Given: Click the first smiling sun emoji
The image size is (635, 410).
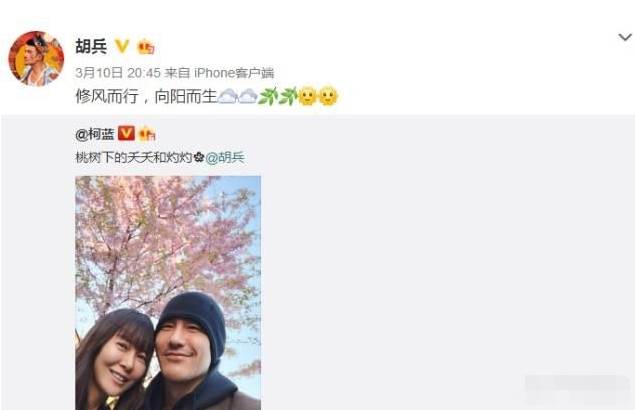Looking at the screenshot, I should (x=307, y=96).
